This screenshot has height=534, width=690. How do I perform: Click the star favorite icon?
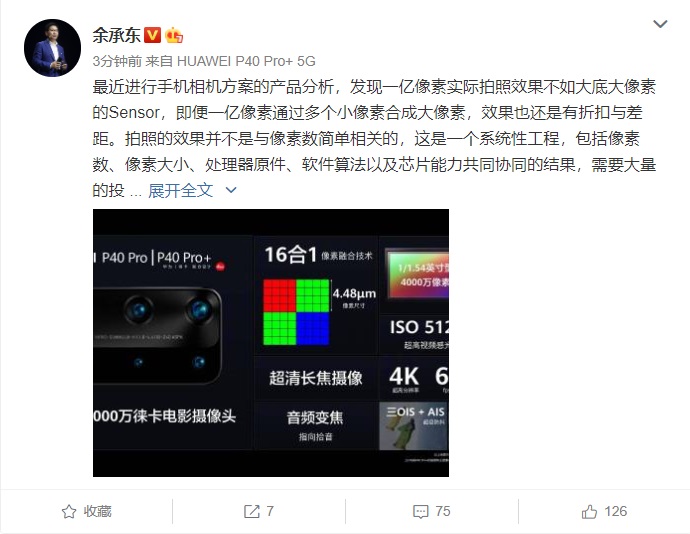(x=69, y=512)
